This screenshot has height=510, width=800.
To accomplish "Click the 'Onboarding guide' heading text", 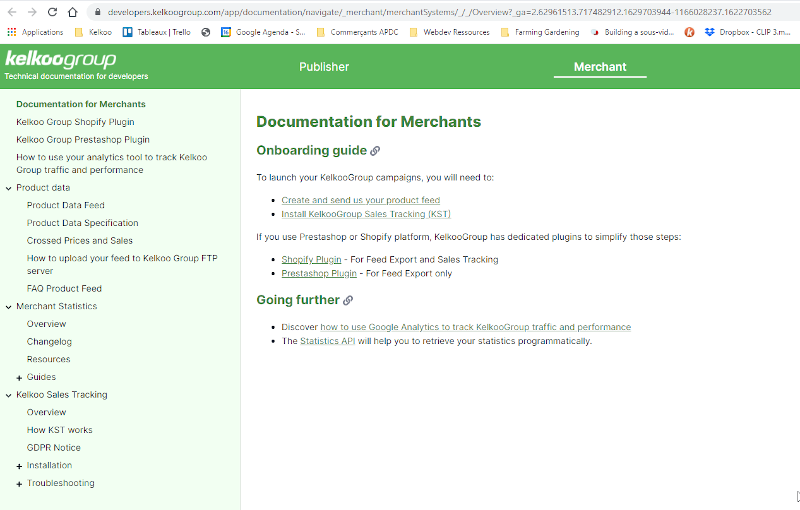I will 311,150.
